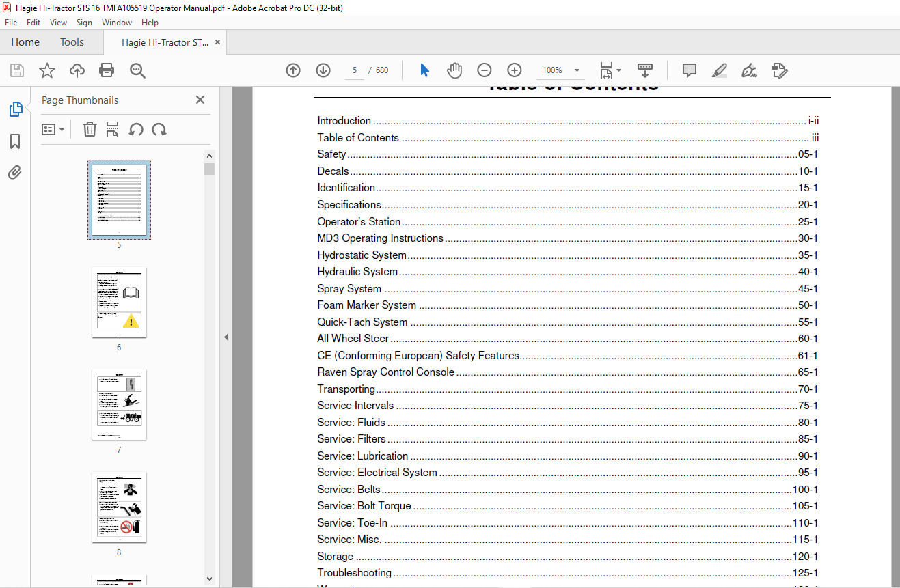
Task: Print the document
Action: pyautogui.click(x=107, y=70)
